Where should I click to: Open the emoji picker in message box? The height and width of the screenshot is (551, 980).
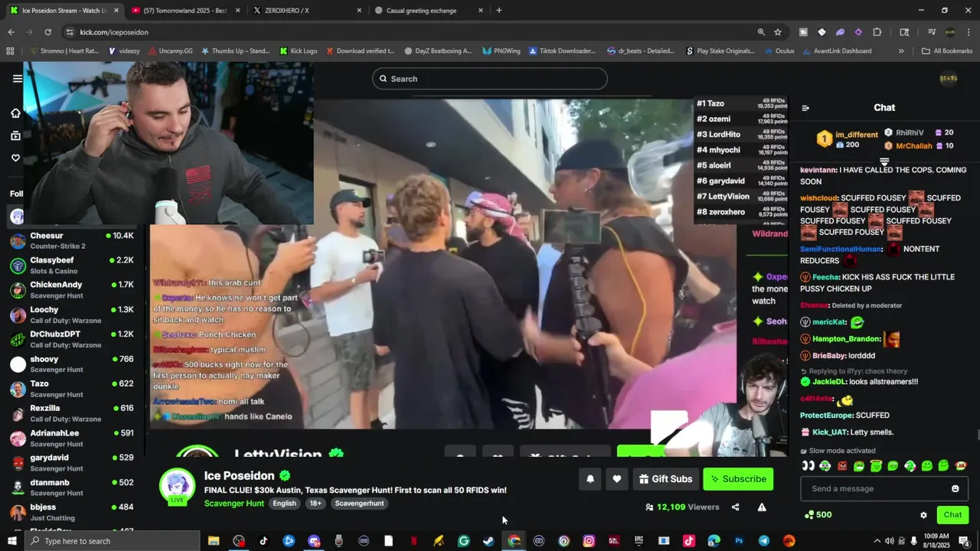[955, 488]
